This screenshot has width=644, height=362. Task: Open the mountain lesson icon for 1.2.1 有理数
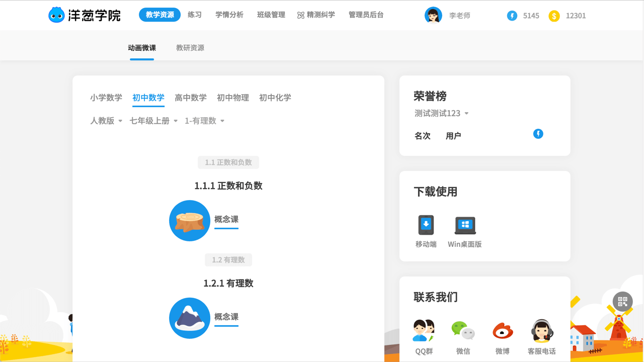click(189, 318)
